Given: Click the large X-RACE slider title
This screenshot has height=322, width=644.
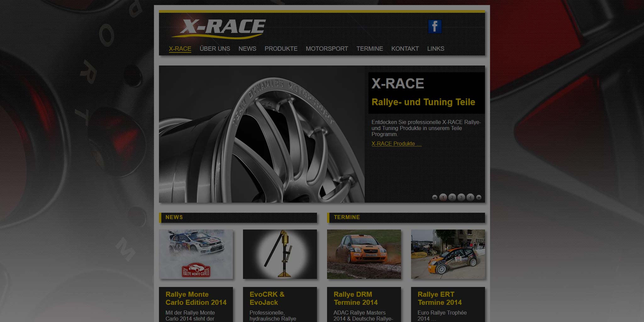Looking at the screenshot, I should click(x=398, y=84).
